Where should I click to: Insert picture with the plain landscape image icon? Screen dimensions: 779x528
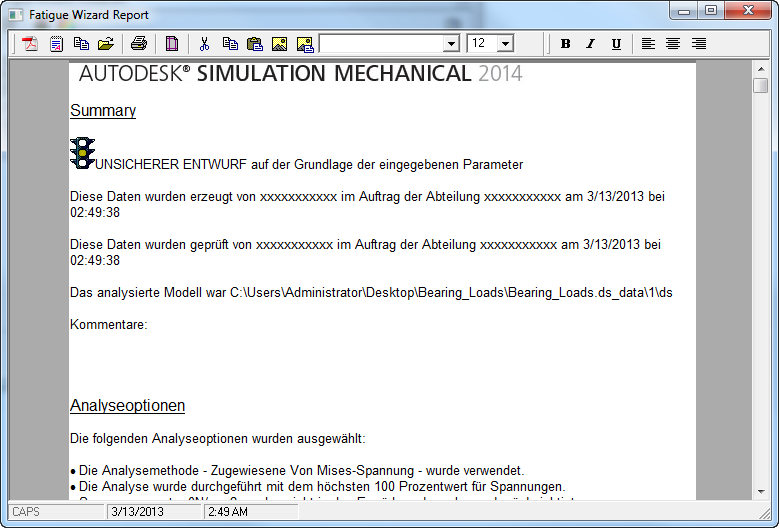(x=279, y=44)
